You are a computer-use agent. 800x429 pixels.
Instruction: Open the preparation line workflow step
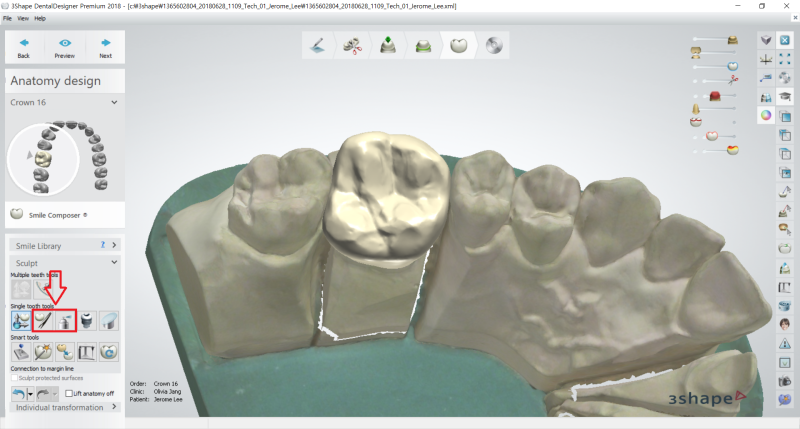click(x=318, y=45)
